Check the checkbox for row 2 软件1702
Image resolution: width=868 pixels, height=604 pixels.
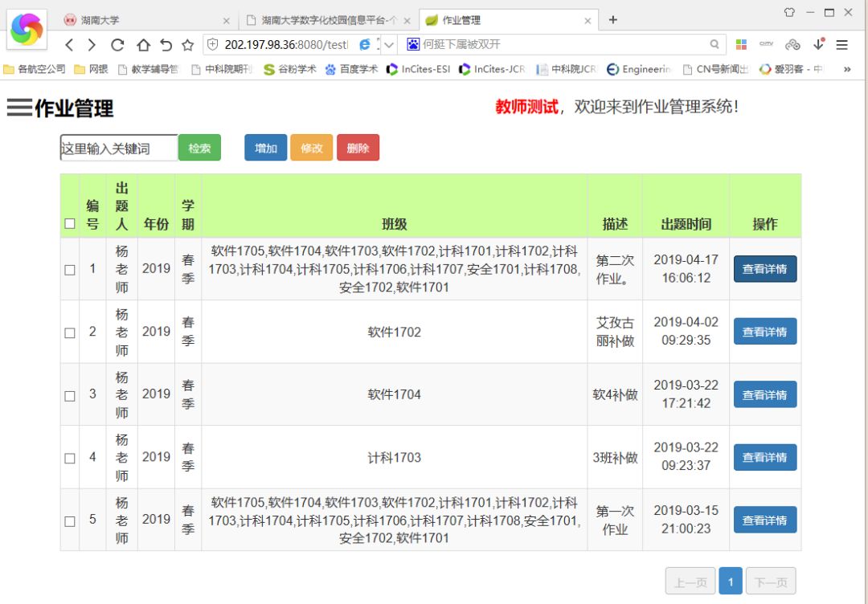tap(70, 333)
